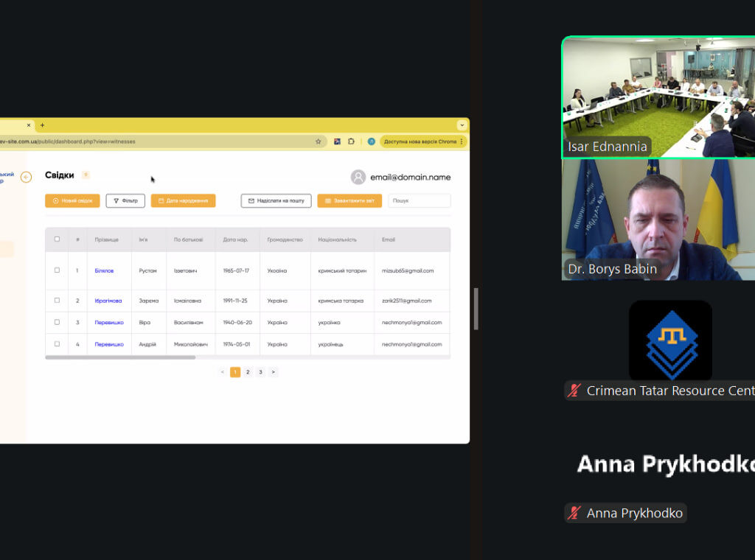
Task: Open the Дата народження date picker
Action: point(183,200)
